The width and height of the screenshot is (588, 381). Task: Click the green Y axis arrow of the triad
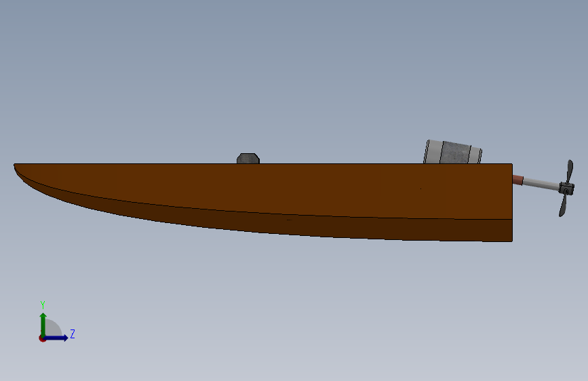(43, 325)
